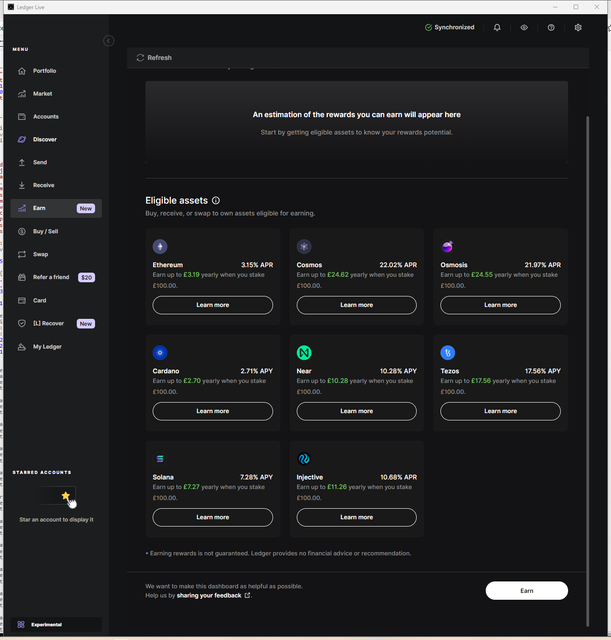This screenshot has width=611, height=640.
Task: Click the vertical scrollbar of Earn page
Action: point(588,371)
